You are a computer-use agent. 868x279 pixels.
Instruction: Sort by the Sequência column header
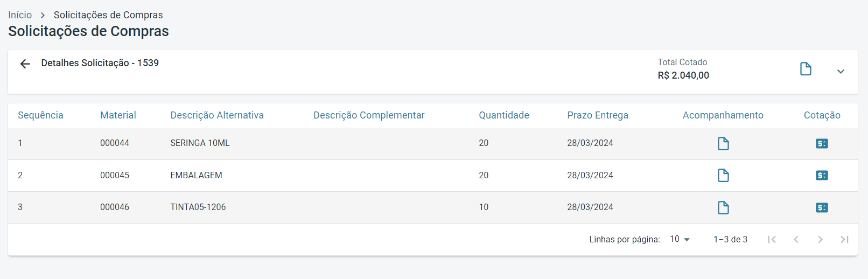[x=40, y=115]
